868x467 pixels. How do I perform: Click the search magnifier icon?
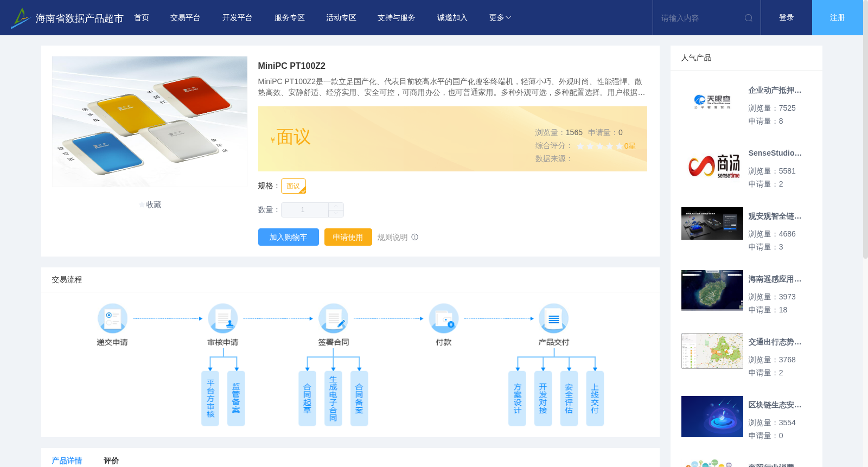pyautogui.click(x=749, y=18)
